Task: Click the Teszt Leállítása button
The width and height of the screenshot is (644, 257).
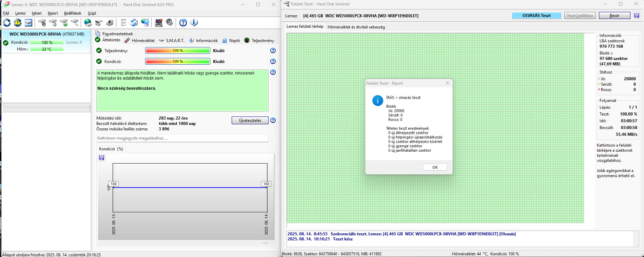Action: [x=580, y=16]
